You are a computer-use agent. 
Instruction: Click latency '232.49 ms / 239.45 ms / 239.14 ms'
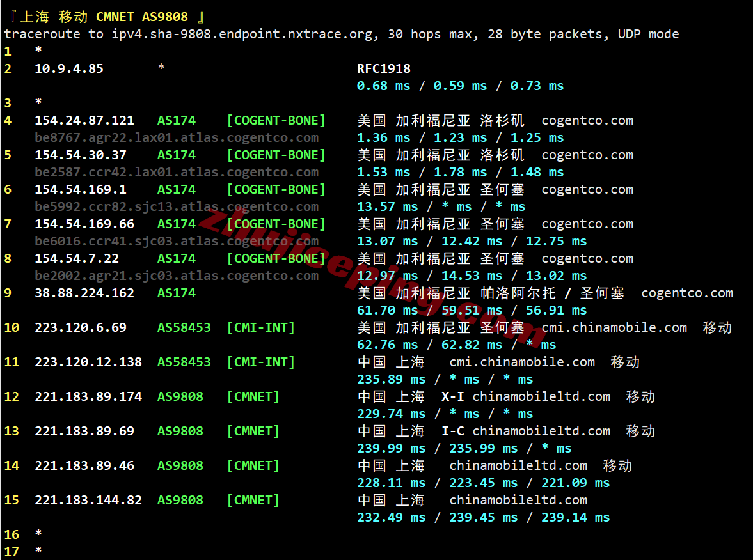(483, 518)
